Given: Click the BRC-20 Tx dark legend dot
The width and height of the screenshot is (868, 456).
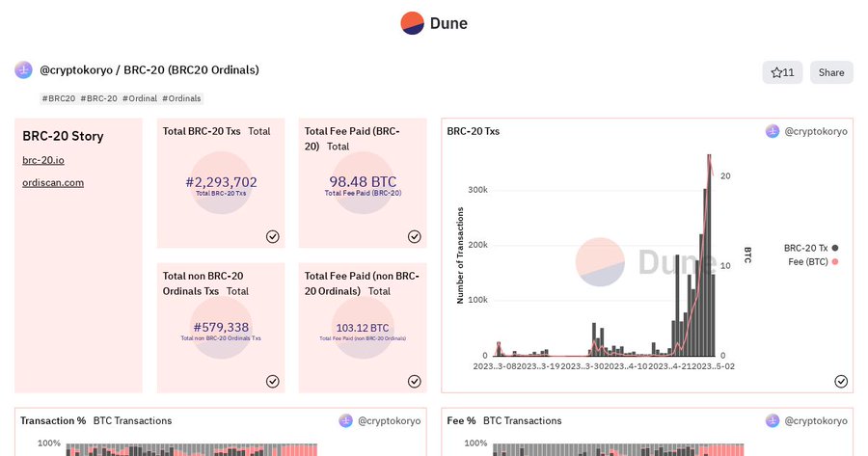Looking at the screenshot, I should click(835, 248).
